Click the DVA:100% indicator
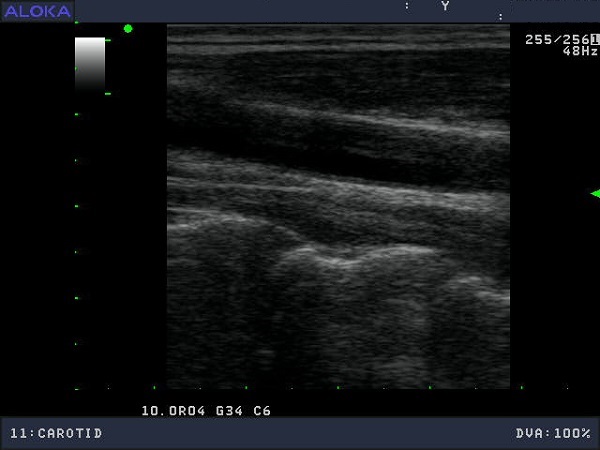Viewport: 600px width, 450px height. (x=553, y=433)
